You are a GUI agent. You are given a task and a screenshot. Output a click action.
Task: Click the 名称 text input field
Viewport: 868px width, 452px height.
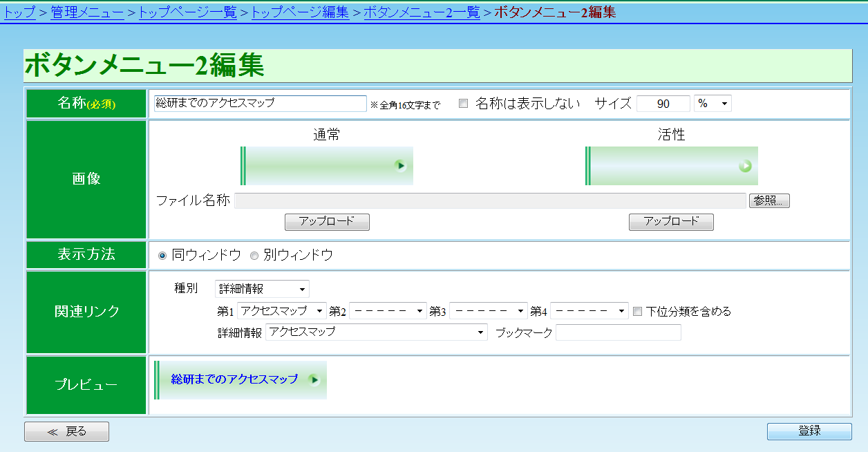260,104
